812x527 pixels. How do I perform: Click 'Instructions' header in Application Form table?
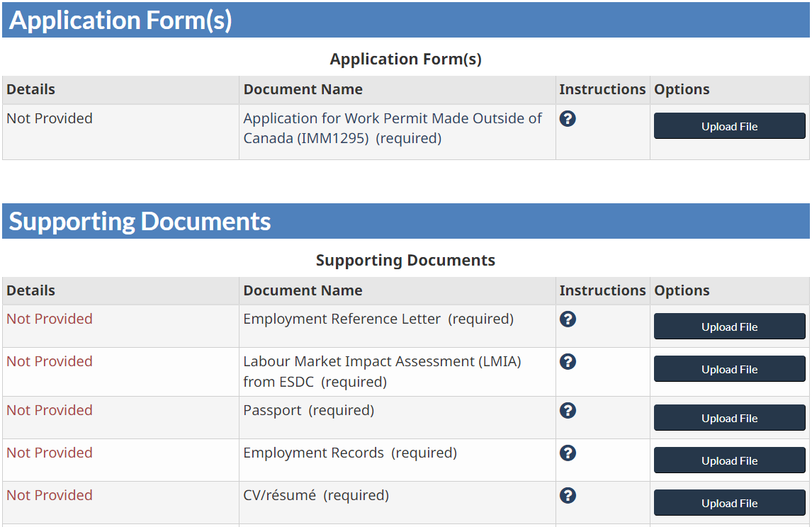[x=602, y=89]
